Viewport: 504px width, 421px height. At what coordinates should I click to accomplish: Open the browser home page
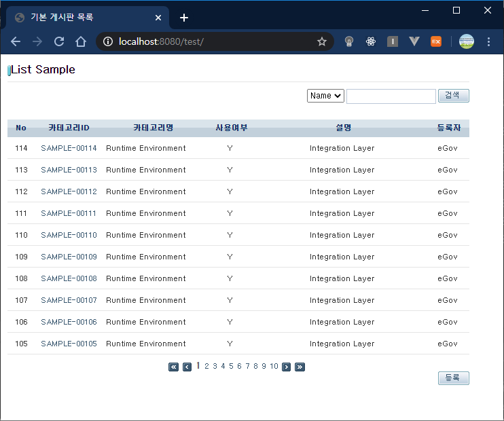pyautogui.click(x=81, y=41)
